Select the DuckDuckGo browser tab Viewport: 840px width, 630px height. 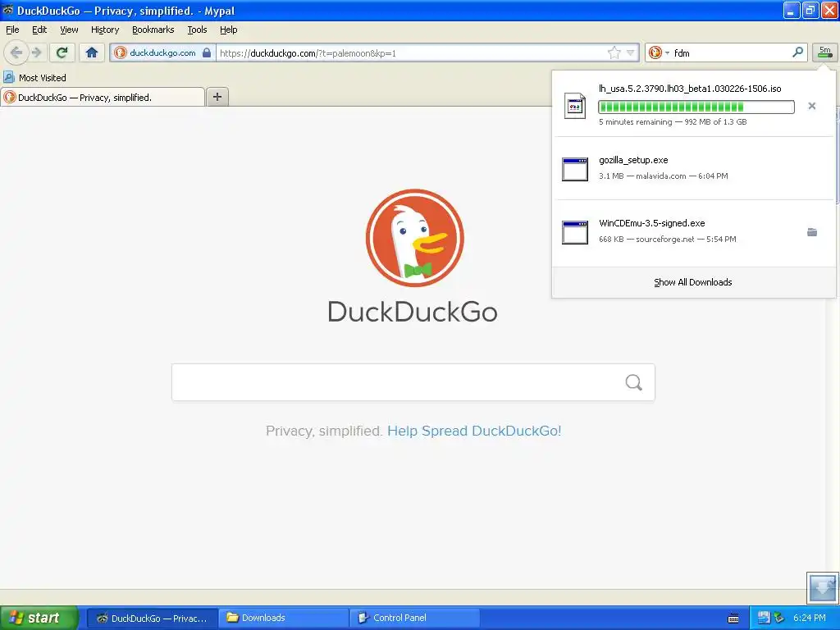coord(103,97)
